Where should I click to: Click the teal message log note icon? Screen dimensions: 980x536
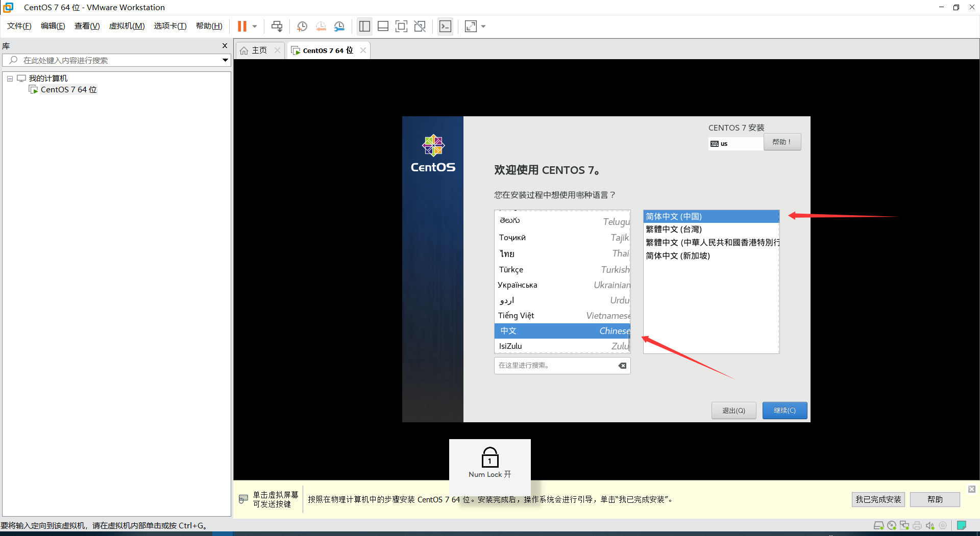[x=962, y=525]
